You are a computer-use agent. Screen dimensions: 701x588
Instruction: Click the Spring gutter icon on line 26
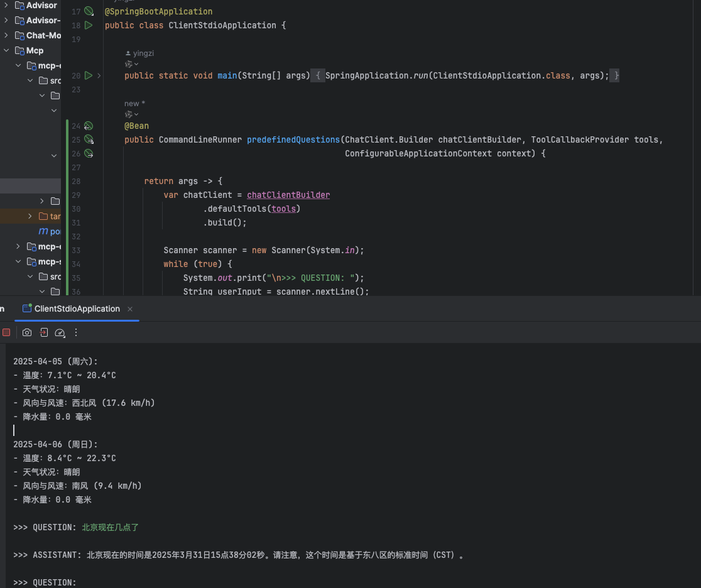(x=89, y=153)
